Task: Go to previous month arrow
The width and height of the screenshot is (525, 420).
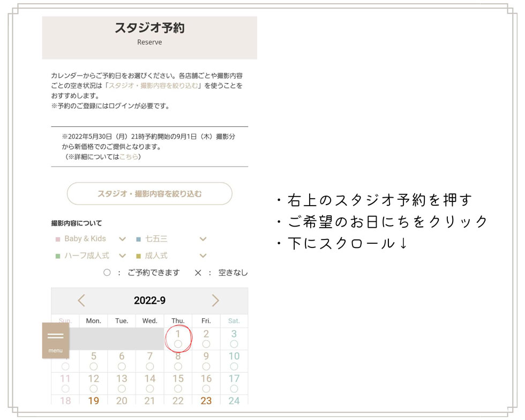Action: coord(81,301)
